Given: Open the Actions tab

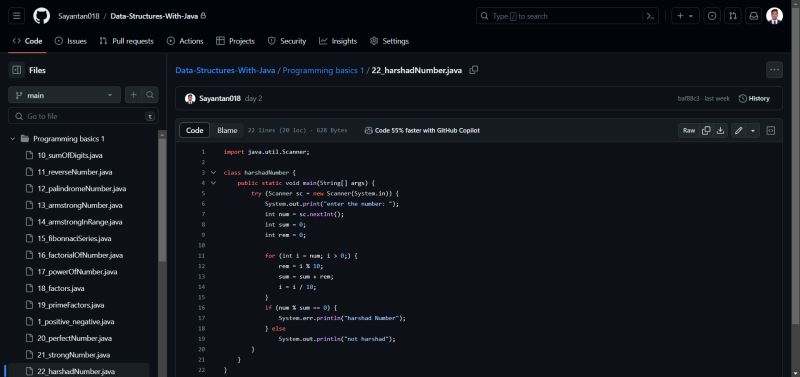Looking at the screenshot, I should 185,41.
